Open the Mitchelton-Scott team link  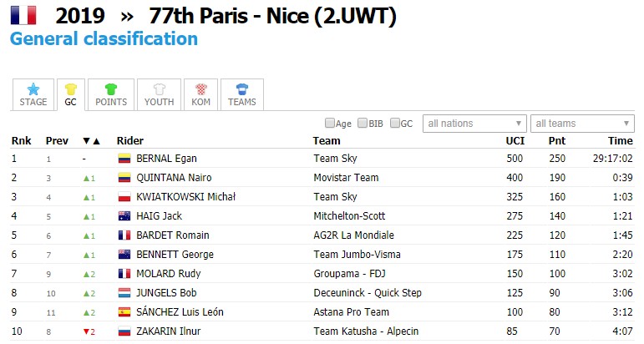349,216
